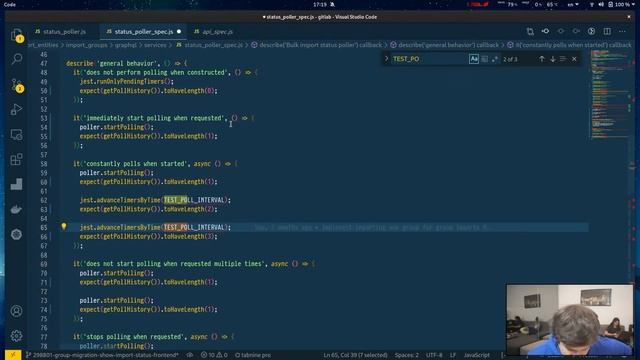Click the network icon in system tray
The height and width of the screenshot is (360, 640).
[x=592, y=4]
